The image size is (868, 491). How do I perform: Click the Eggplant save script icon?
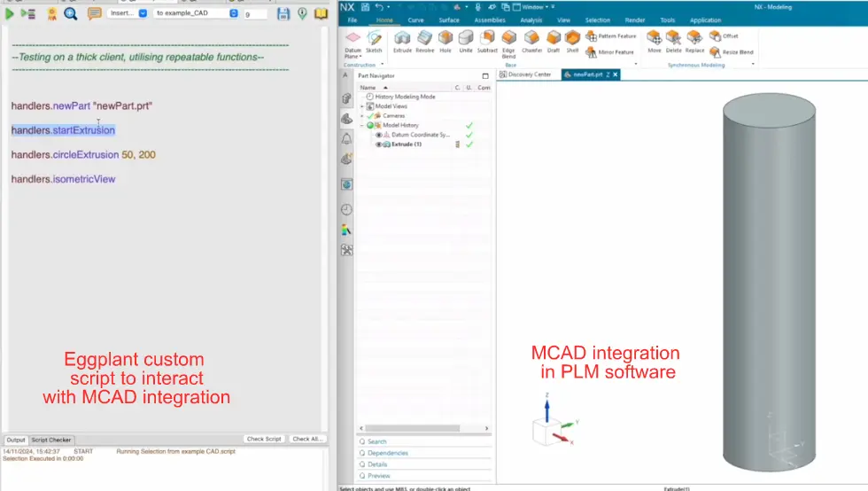pos(283,13)
